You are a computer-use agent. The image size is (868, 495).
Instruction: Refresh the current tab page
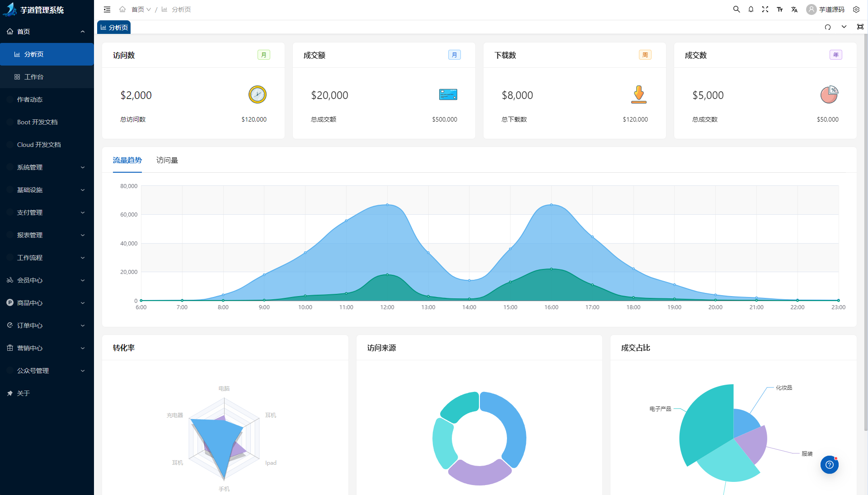(827, 27)
